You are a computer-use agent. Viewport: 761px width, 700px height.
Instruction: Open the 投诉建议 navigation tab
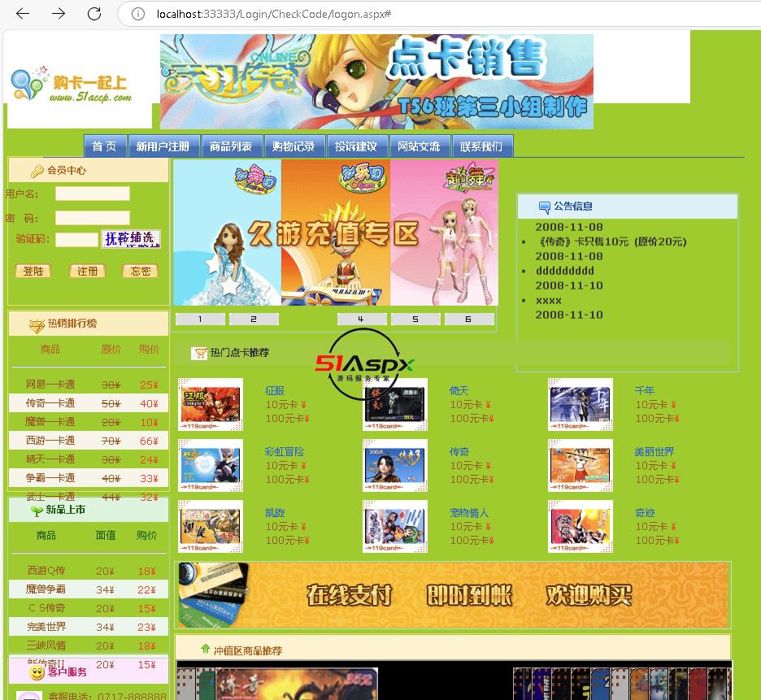[356, 146]
